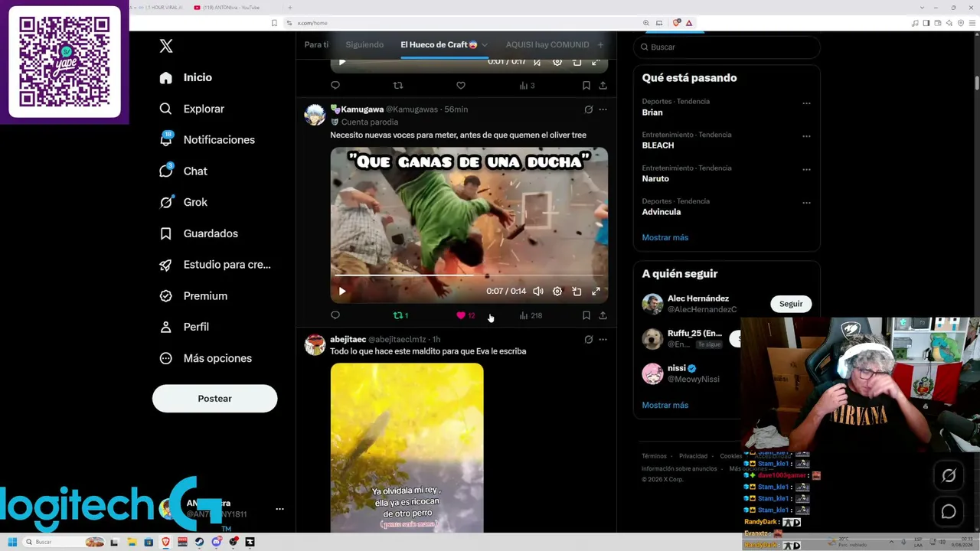This screenshot has height=551, width=980.
Task: Click the Postear button
Action: 214,399
